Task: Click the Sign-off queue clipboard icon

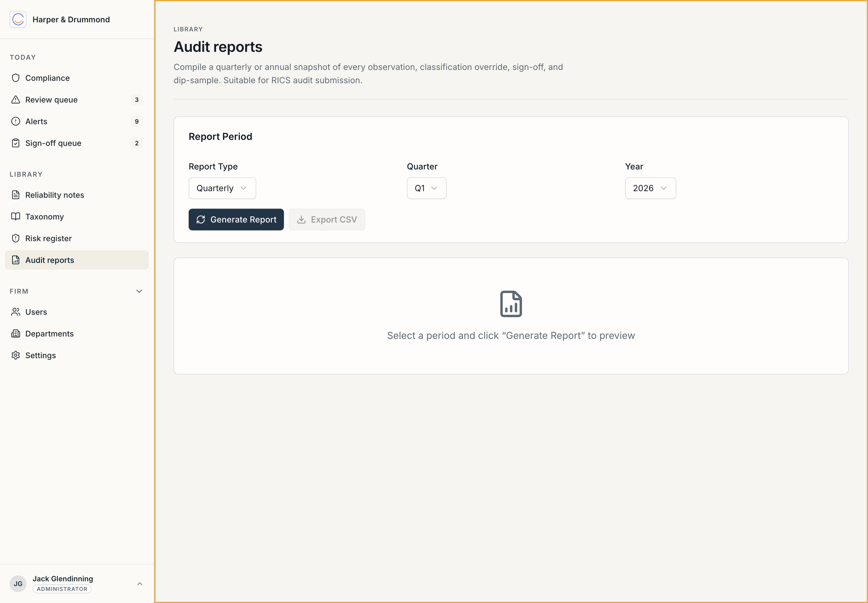Action: 15,143
